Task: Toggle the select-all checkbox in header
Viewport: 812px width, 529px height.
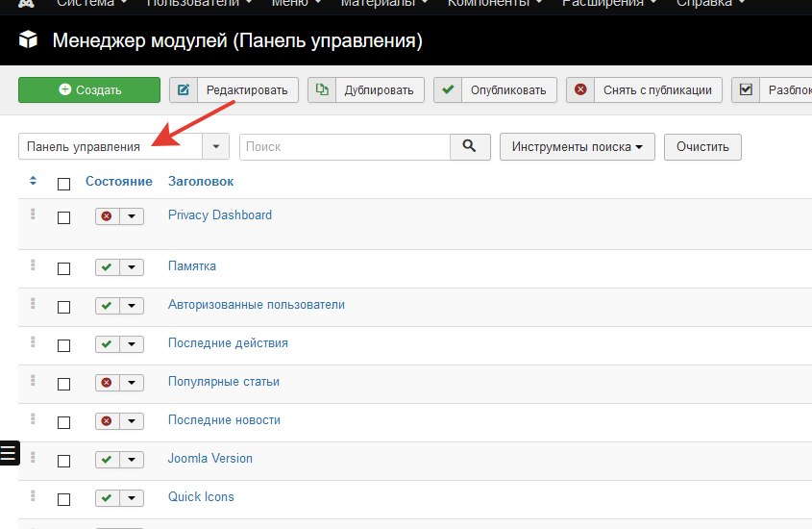Action: (x=63, y=184)
